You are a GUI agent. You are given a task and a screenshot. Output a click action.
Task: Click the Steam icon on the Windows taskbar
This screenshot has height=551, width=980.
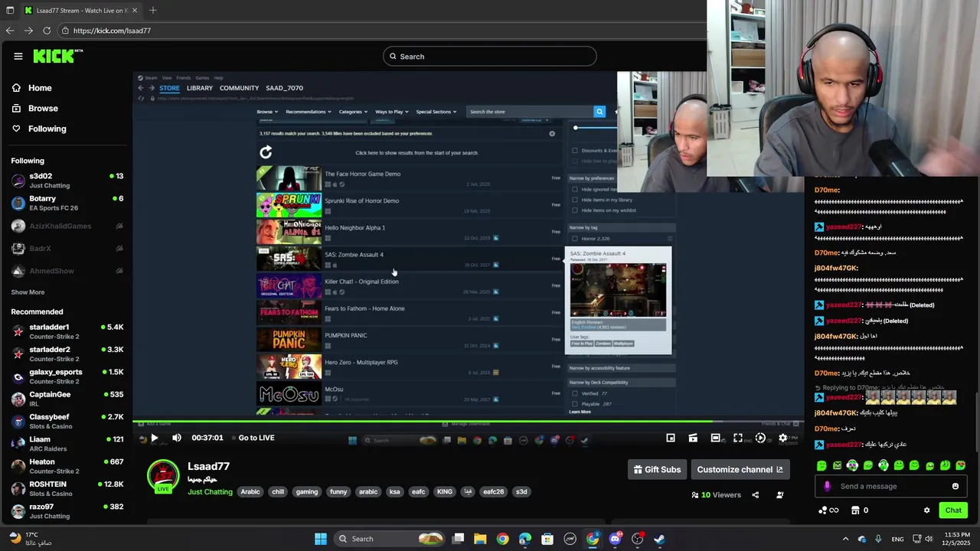pyautogui.click(x=659, y=539)
